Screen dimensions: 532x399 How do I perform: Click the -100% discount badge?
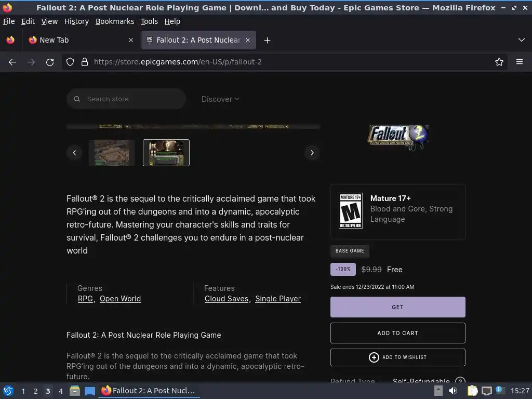[343, 269]
